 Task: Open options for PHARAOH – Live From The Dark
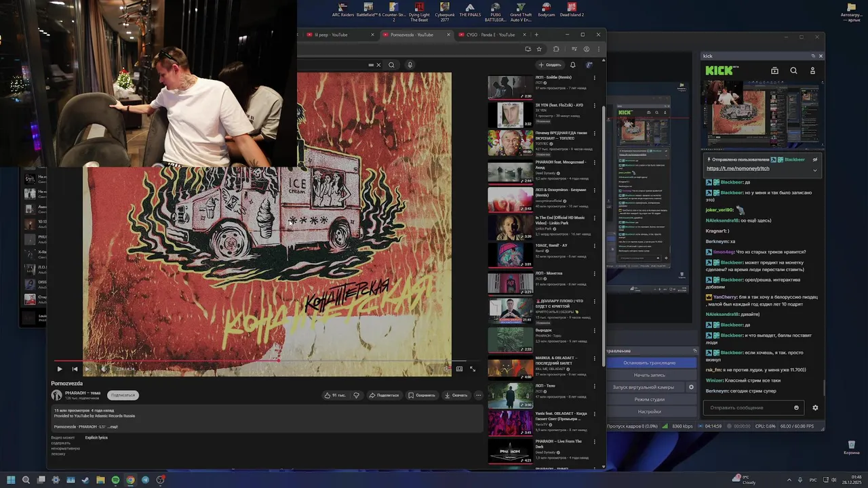pyautogui.click(x=595, y=442)
